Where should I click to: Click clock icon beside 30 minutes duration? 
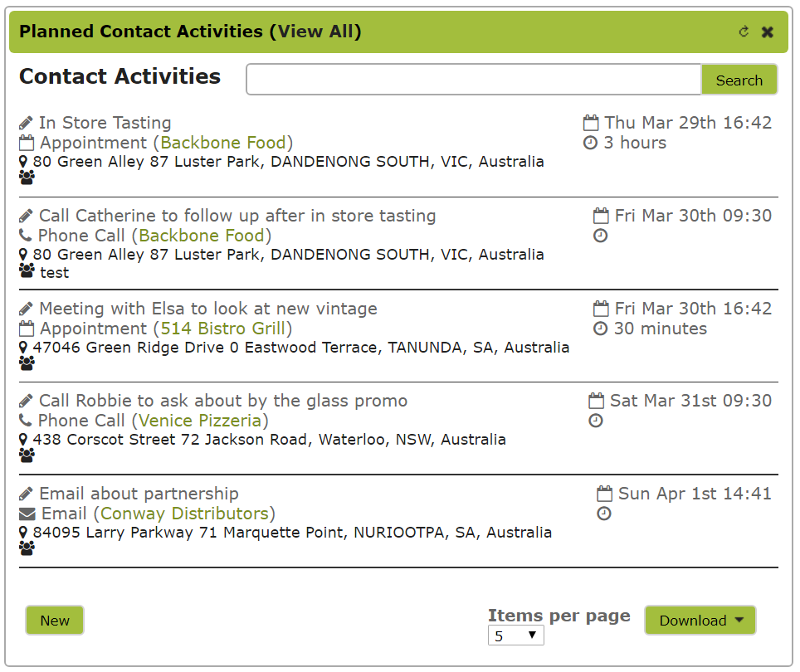coord(601,329)
